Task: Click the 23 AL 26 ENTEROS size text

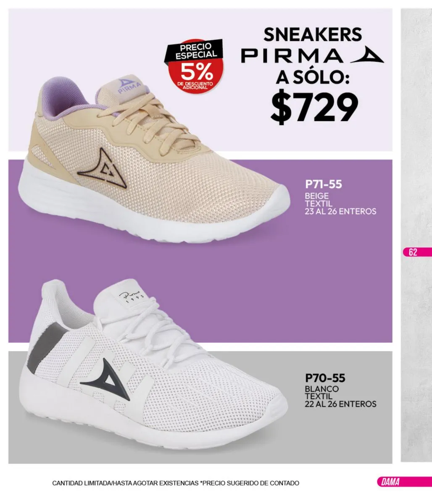Action: (x=340, y=211)
